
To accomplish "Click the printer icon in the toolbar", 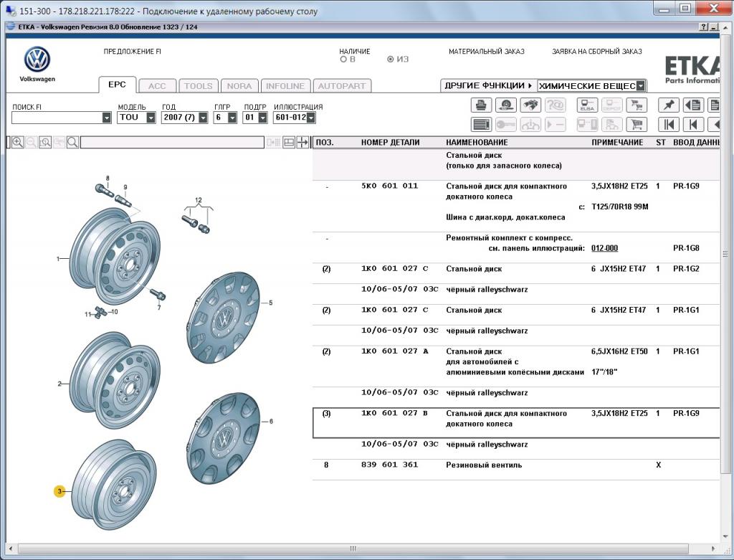I will tap(481, 105).
